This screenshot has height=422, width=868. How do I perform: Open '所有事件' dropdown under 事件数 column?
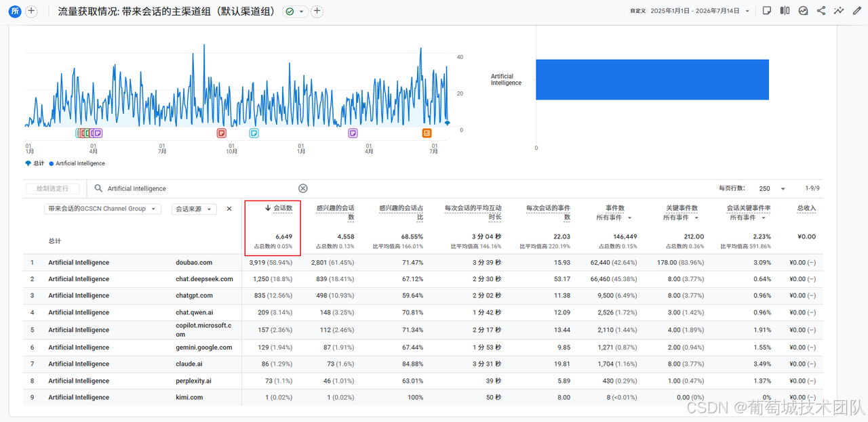(614, 218)
